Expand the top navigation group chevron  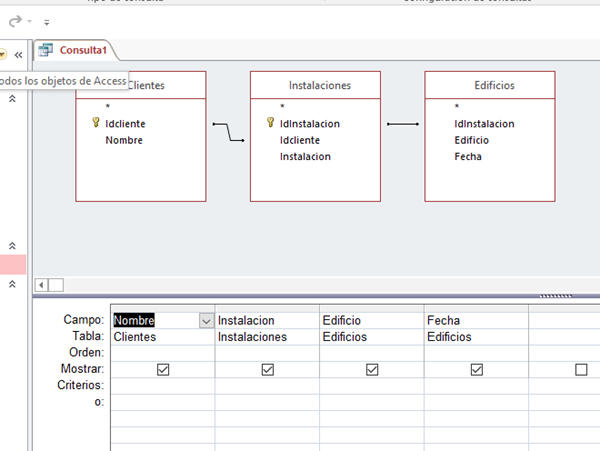[x=13, y=99]
